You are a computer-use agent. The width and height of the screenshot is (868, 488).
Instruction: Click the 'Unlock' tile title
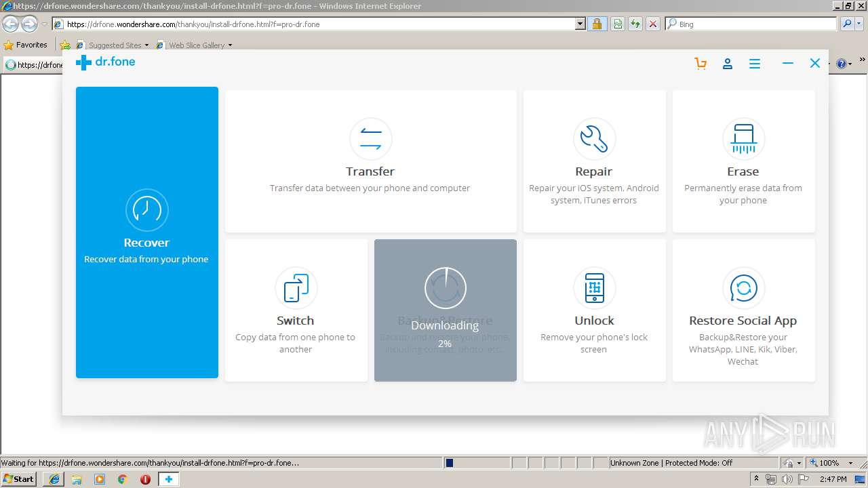click(x=594, y=321)
